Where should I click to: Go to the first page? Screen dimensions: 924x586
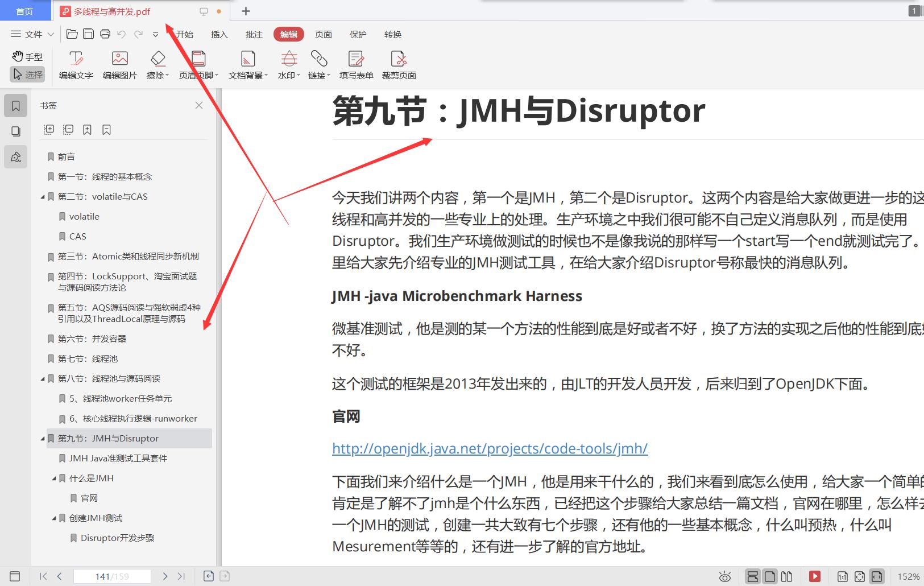click(x=43, y=576)
